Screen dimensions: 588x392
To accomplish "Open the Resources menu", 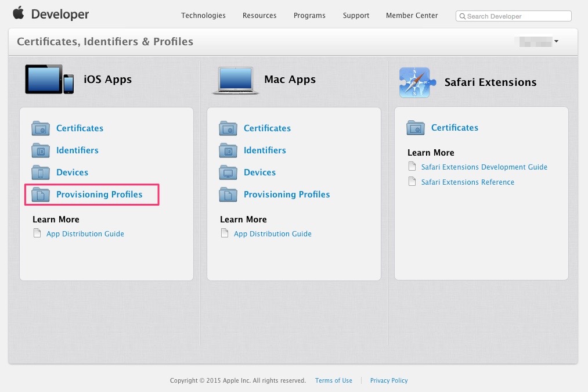I will [x=259, y=15].
